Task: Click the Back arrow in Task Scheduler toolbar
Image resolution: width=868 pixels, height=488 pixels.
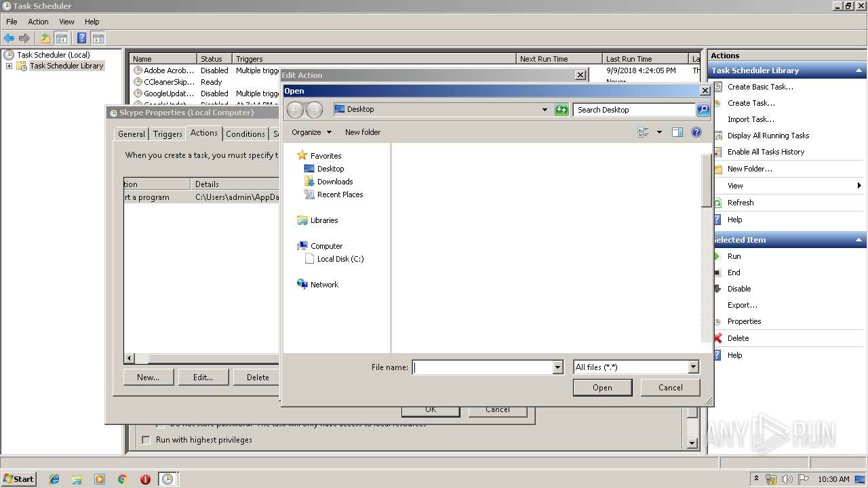Action: pos(9,39)
